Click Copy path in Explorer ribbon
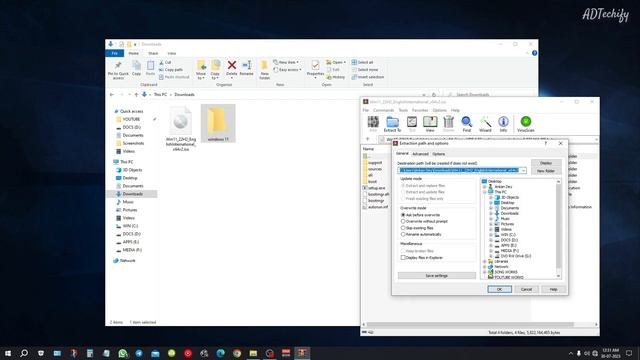This screenshot has width=640, height=360. tap(171, 70)
